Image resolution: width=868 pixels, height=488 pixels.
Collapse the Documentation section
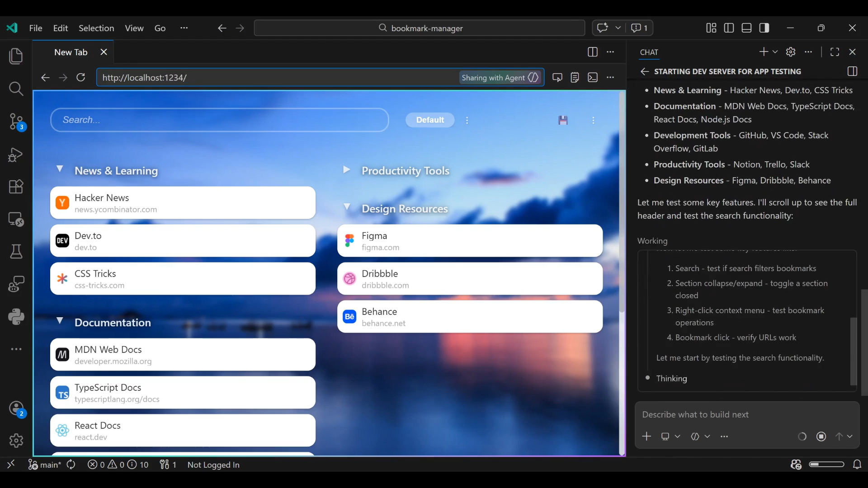[x=60, y=321]
